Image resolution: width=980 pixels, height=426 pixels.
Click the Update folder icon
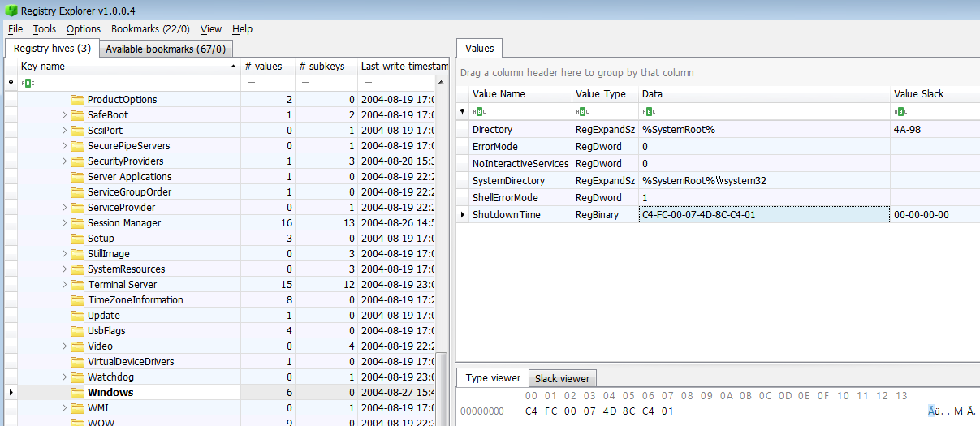point(77,316)
